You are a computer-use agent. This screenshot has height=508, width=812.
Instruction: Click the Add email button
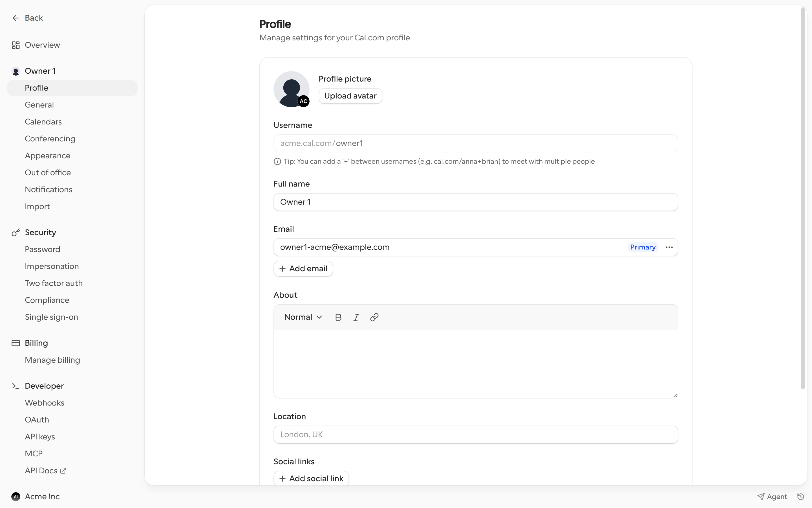[x=303, y=269]
